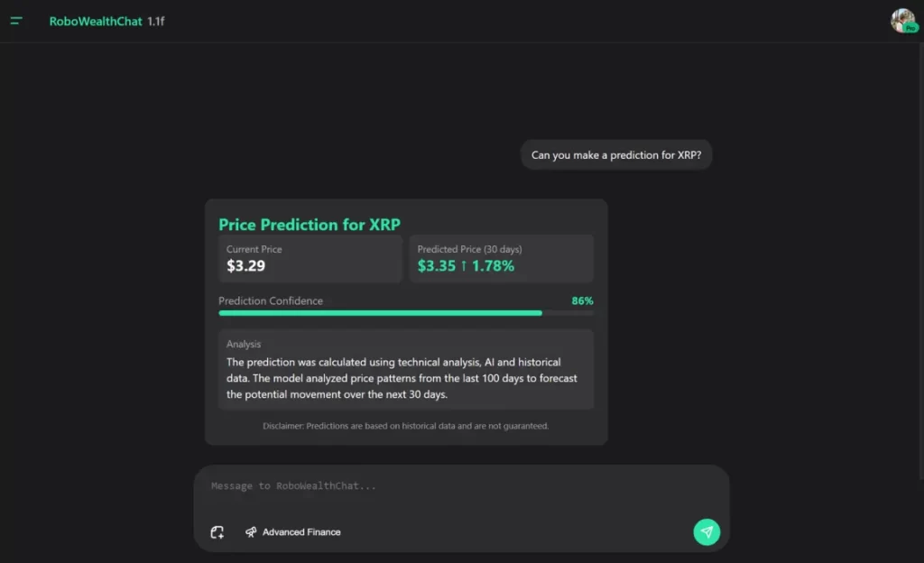
Task: Select the XRP prediction question bubble
Action: pos(616,155)
